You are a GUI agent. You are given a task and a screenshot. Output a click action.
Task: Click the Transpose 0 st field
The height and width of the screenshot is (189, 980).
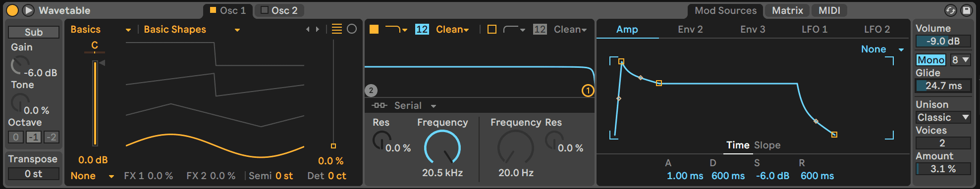[x=34, y=174]
